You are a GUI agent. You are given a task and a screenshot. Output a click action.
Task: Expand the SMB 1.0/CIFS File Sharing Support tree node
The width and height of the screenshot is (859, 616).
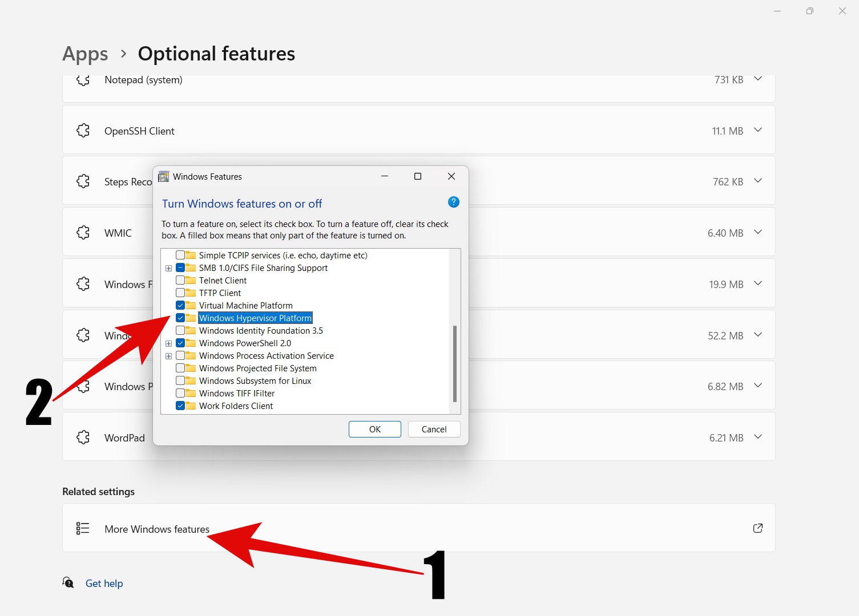click(168, 268)
